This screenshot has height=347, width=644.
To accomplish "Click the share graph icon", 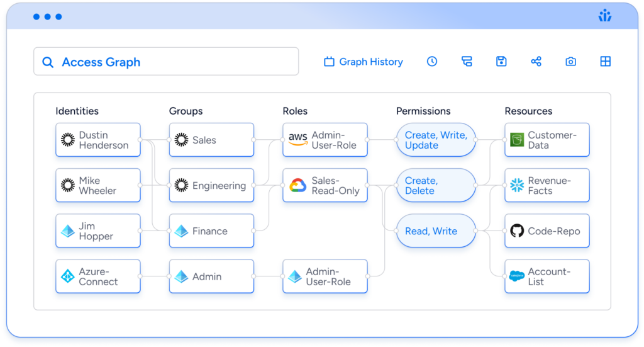I will (536, 62).
